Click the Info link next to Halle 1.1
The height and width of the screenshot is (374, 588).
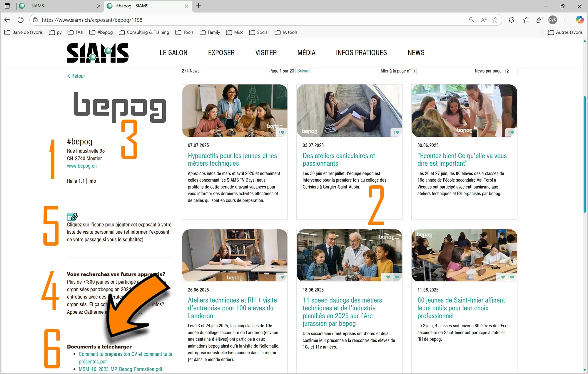(x=92, y=181)
